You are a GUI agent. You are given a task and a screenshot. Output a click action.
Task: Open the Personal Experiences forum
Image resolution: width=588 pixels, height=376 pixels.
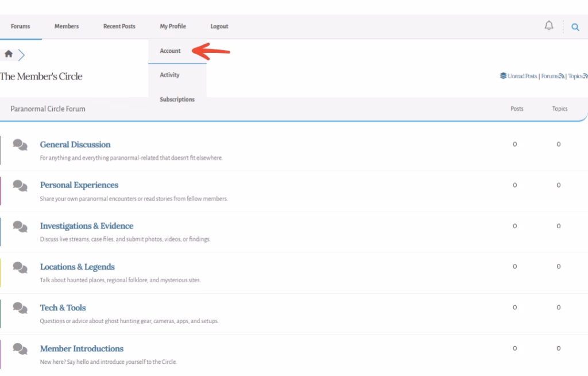(x=79, y=185)
